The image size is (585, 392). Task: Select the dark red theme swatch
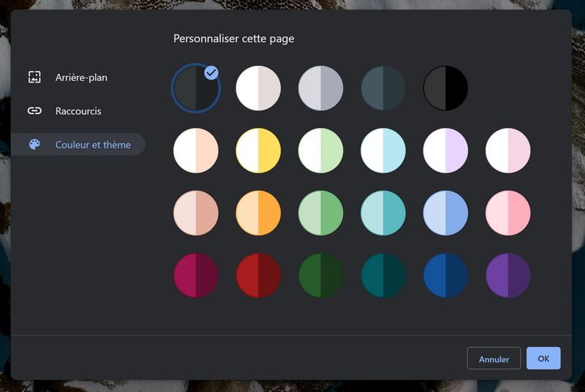pyautogui.click(x=258, y=276)
